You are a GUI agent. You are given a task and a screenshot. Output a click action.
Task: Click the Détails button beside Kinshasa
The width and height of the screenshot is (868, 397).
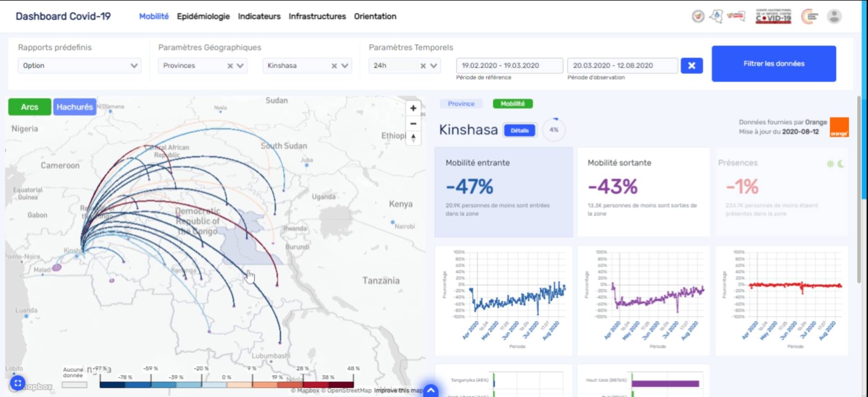pyautogui.click(x=520, y=131)
